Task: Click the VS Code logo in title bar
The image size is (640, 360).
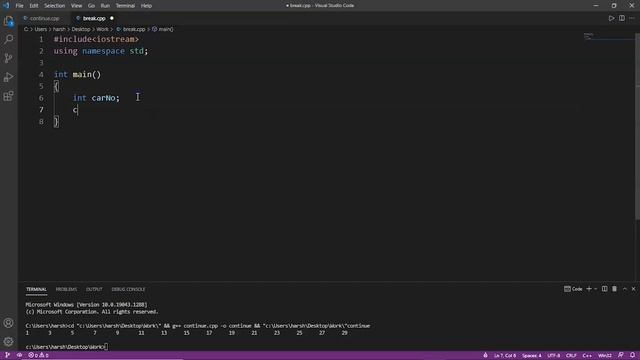Action: click(6, 6)
